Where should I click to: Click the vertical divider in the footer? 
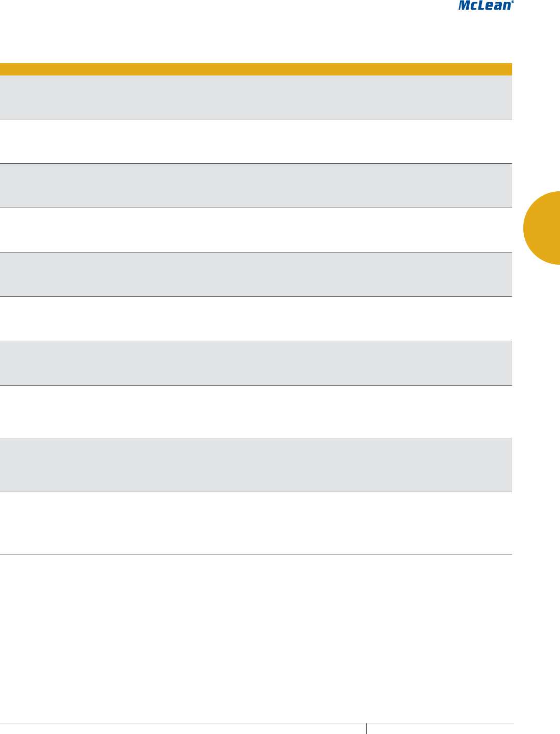coord(366,728)
